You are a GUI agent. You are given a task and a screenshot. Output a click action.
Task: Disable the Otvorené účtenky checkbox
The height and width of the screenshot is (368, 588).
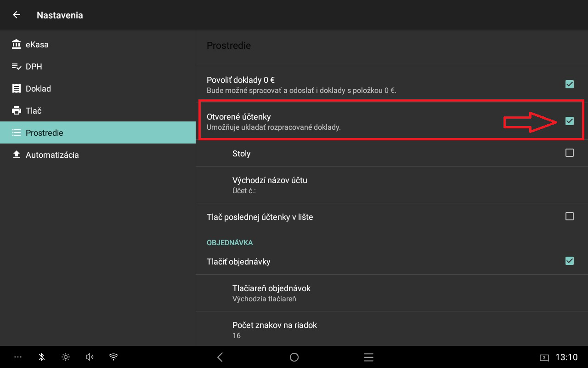click(570, 121)
